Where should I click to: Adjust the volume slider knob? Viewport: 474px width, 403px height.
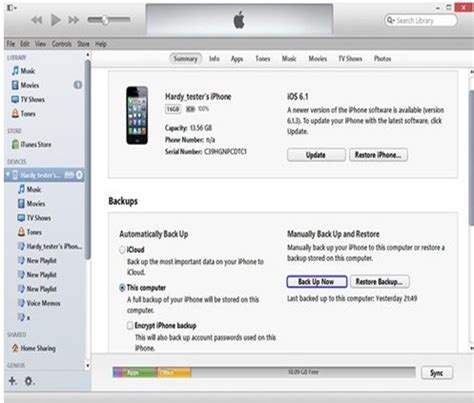click(105, 20)
